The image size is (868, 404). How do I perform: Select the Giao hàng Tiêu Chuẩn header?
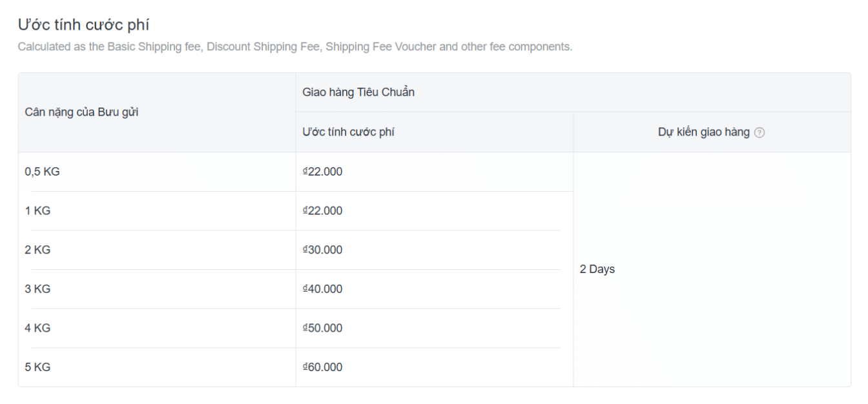[x=358, y=92]
